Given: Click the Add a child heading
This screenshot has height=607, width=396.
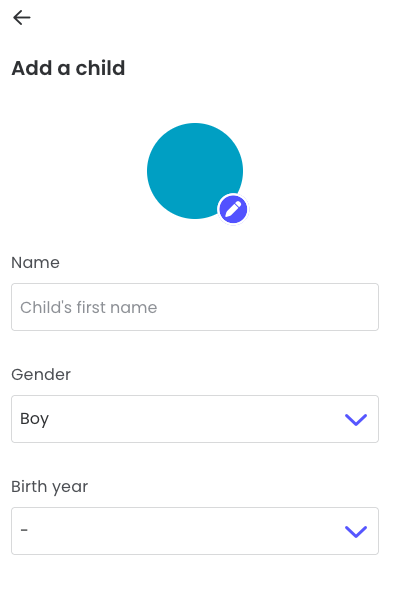Looking at the screenshot, I should pos(68,68).
